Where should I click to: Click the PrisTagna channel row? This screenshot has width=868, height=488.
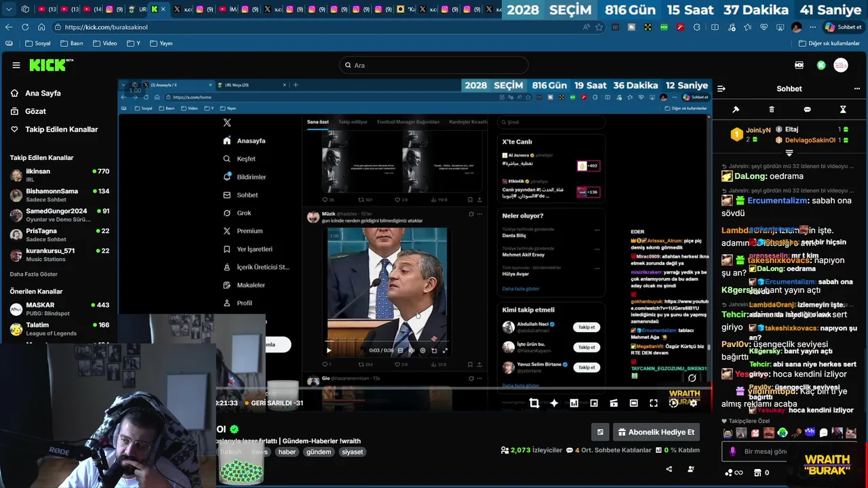[60, 235]
